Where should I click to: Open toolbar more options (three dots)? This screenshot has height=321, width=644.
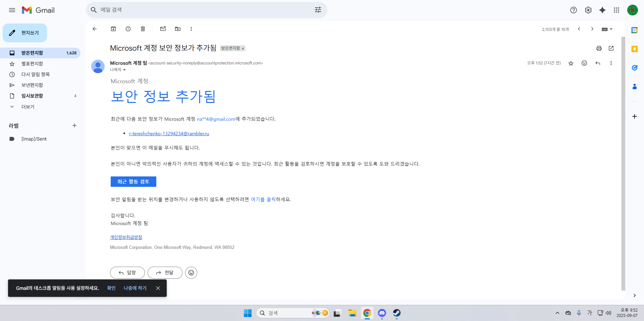(191, 29)
